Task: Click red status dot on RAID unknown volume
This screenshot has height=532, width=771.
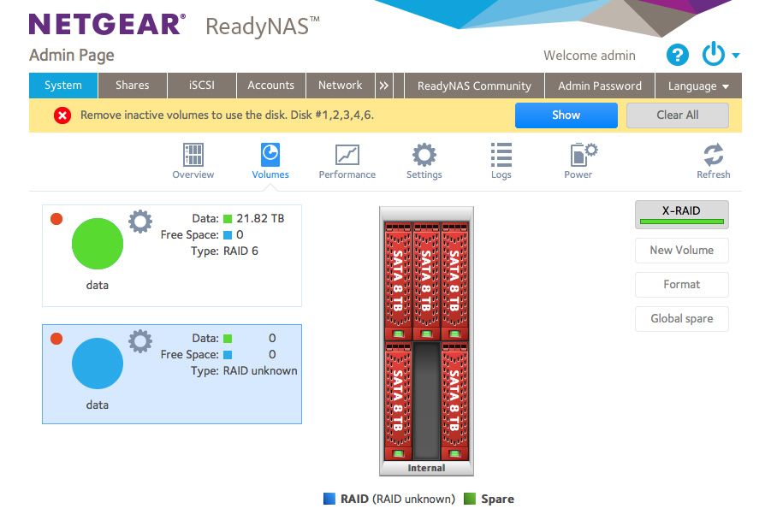Action: click(56, 339)
